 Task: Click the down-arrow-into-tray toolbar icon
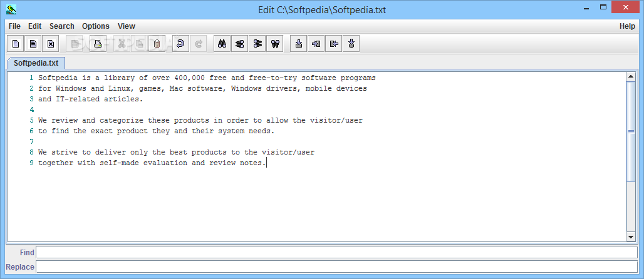pos(299,44)
